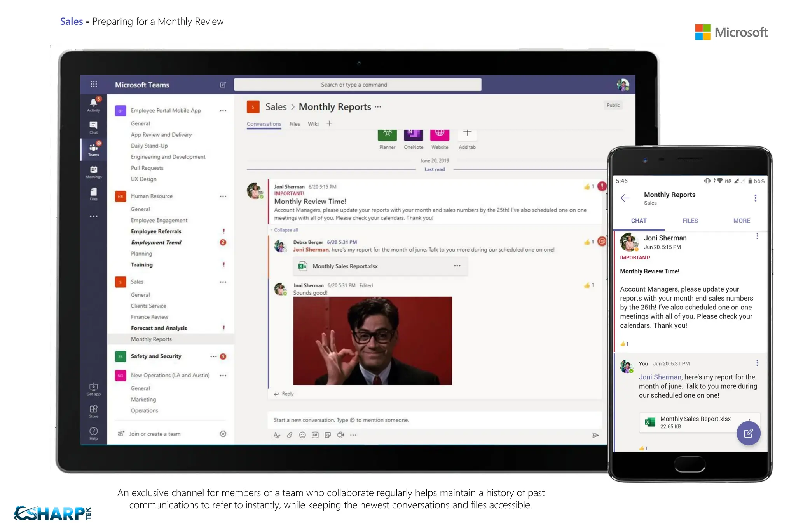Open the profile avatar in Teams header
The height and width of the screenshot is (532, 796).
coord(623,85)
